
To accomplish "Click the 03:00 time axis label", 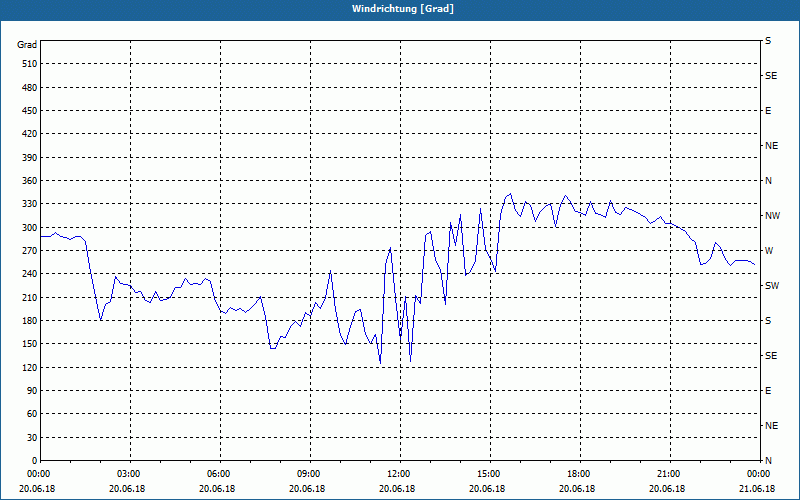I will [130, 474].
